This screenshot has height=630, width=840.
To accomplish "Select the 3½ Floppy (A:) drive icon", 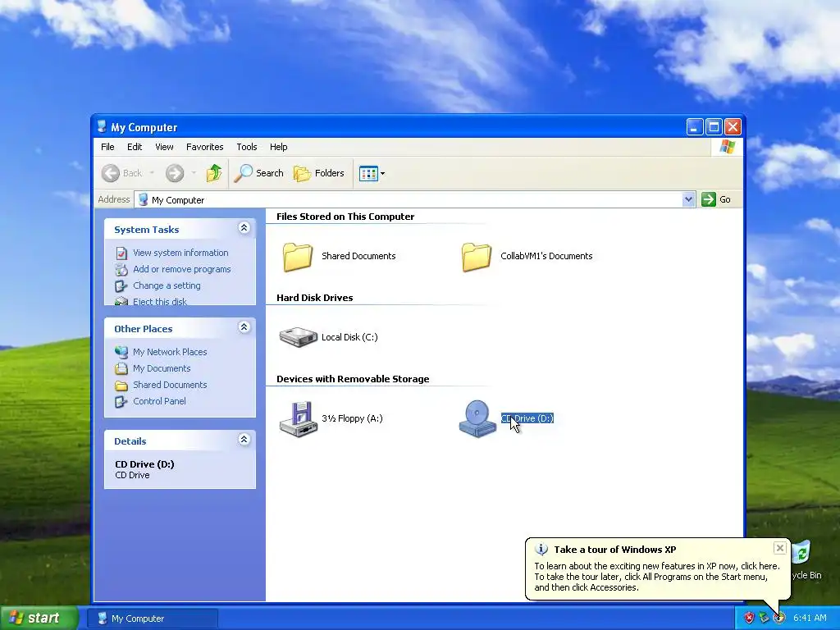I will click(299, 419).
